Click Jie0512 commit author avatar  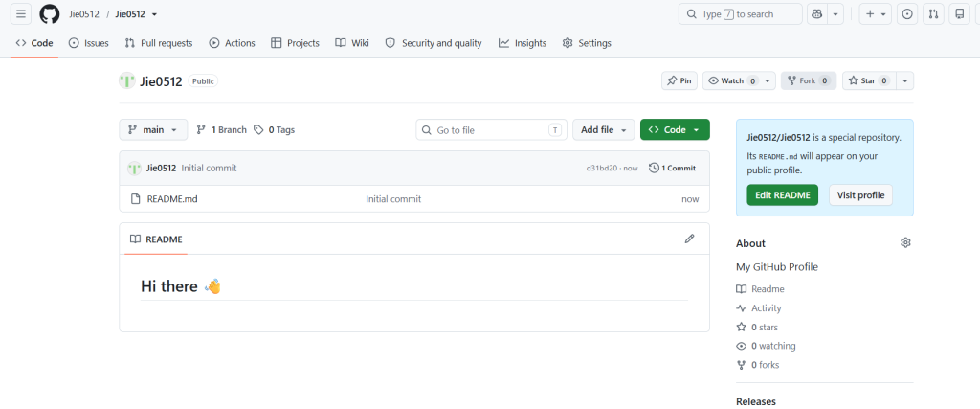coord(134,168)
